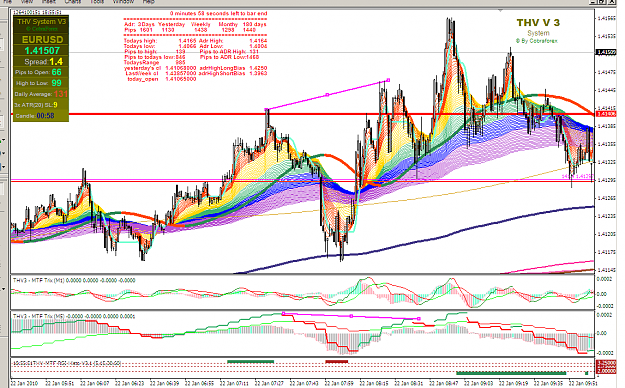Click the '© By Cobraforex' credit text
625x388 pixels.
point(537,41)
